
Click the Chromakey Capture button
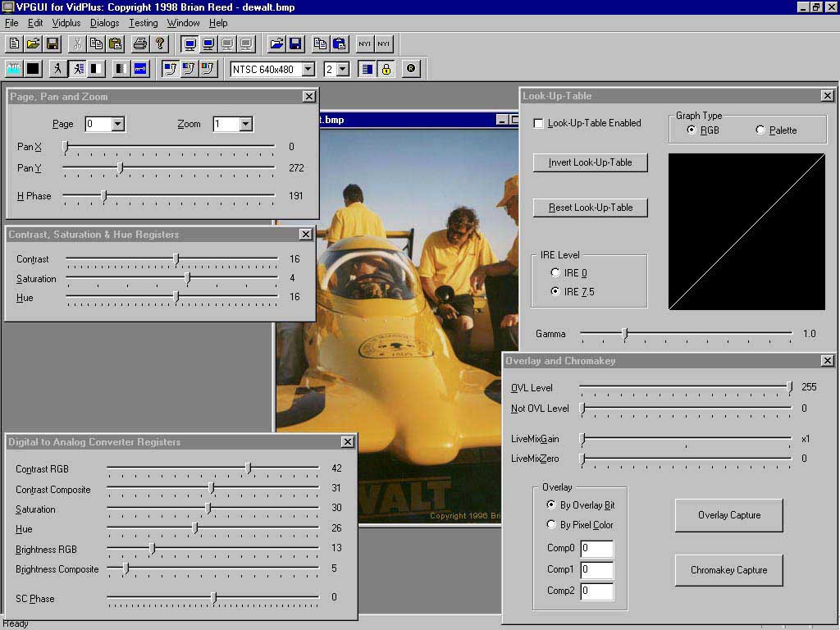tap(728, 570)
